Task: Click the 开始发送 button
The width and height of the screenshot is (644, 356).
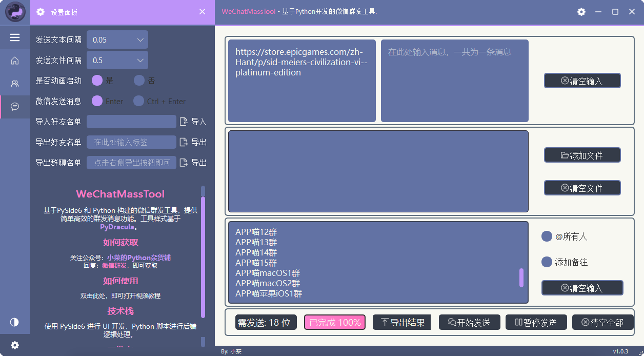Action: (x=470, y=322)
